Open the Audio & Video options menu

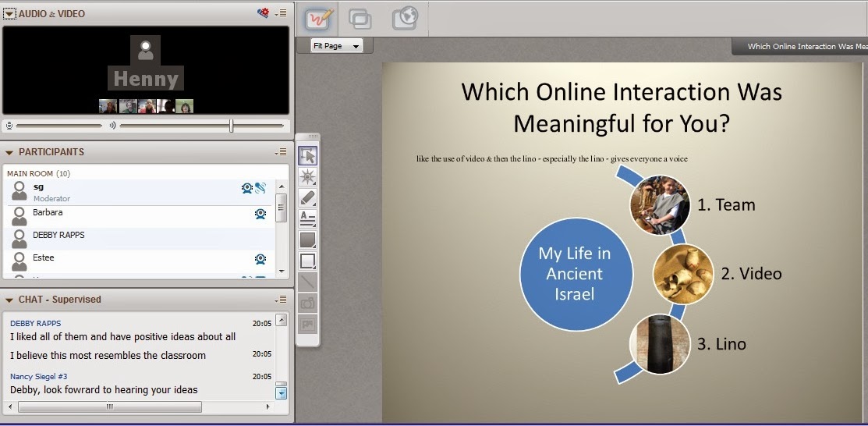[x=281, y=13]
